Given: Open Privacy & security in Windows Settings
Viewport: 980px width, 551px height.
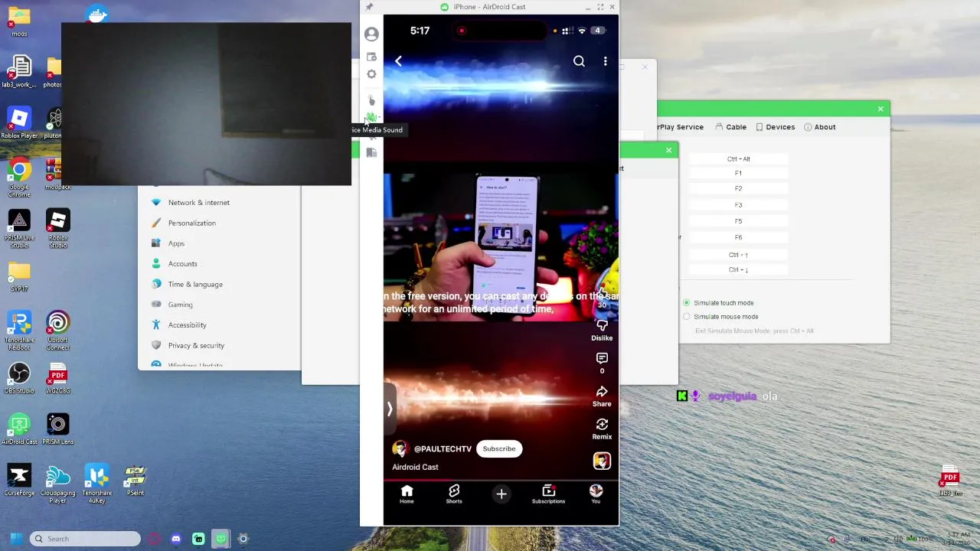Looking at the screenshot, I should (x=188, y=346).
